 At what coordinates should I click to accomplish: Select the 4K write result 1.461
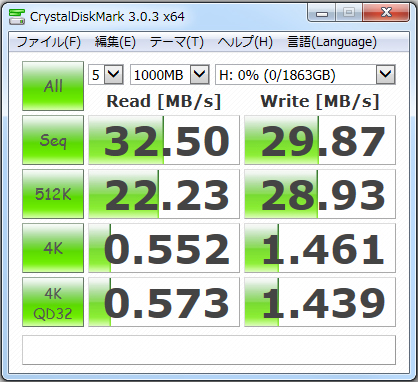320,248
